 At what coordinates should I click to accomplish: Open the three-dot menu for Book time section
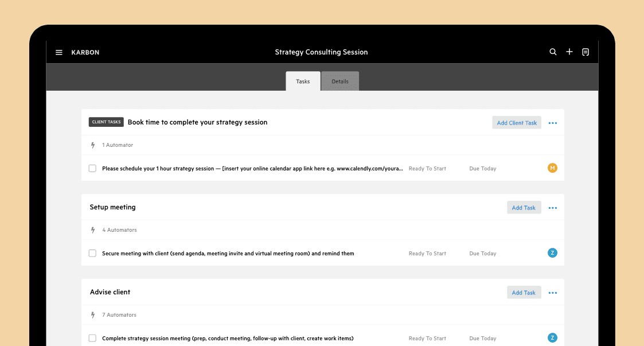[x=553, y=123]
